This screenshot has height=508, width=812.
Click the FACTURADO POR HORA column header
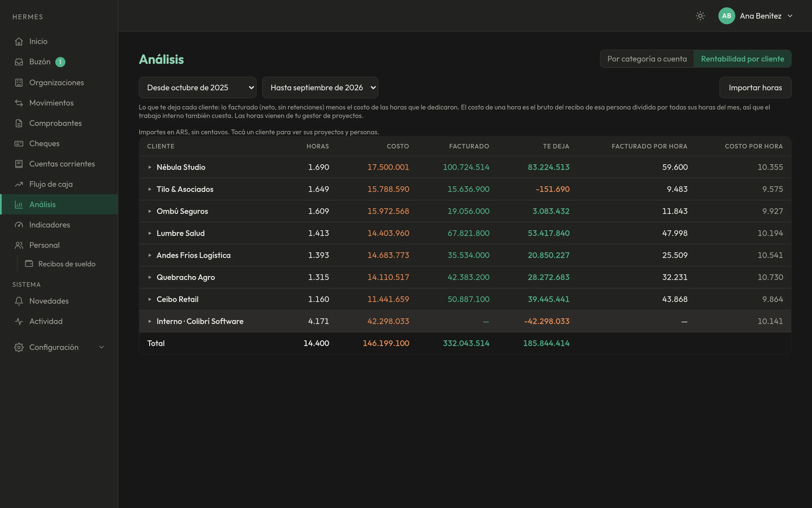point(649,146)
